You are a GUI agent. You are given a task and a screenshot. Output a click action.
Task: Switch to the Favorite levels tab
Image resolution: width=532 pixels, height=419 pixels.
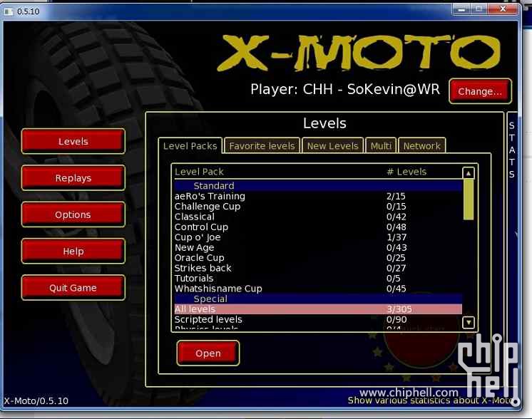coord(262,146)
